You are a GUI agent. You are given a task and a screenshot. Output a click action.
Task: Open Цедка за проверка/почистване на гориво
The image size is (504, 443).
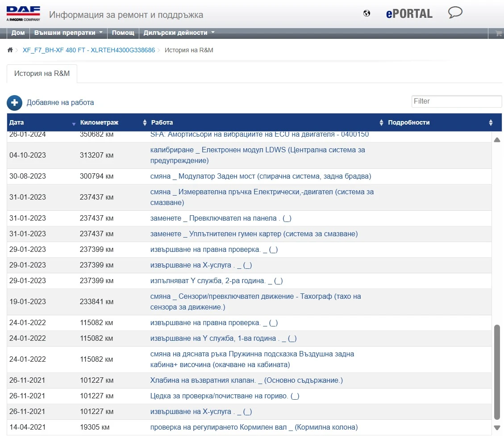225,396
